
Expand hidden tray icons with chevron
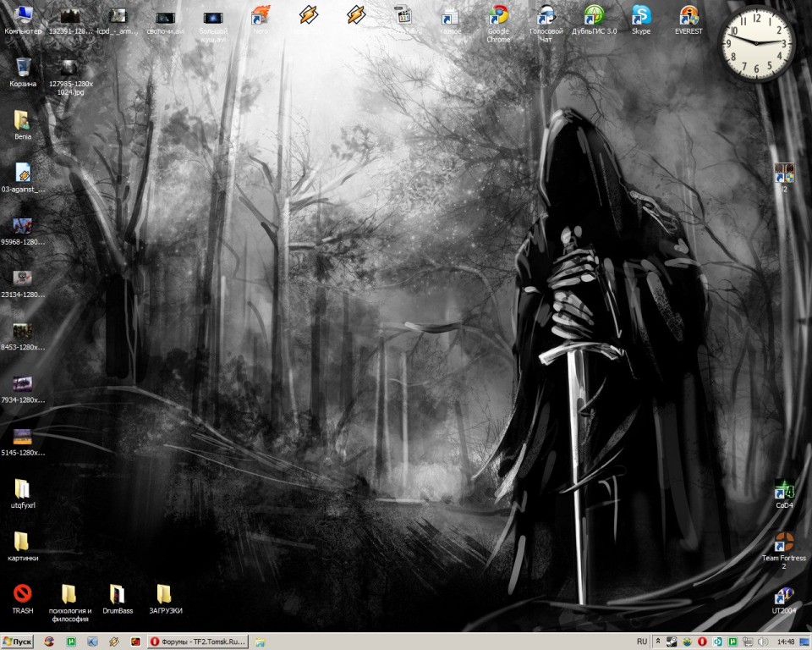(x=658, y=642)
